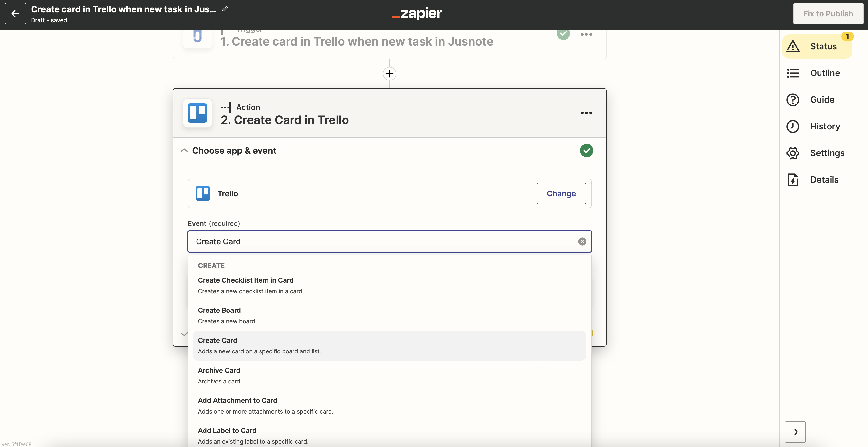This screenshot has width=868, height=447.
Task: Click the History clock icon
Action: coord(793,126)
